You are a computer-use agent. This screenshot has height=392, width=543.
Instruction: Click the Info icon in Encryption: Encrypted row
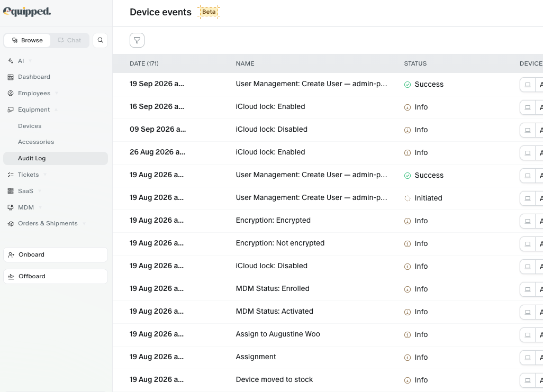coord(408,221)
